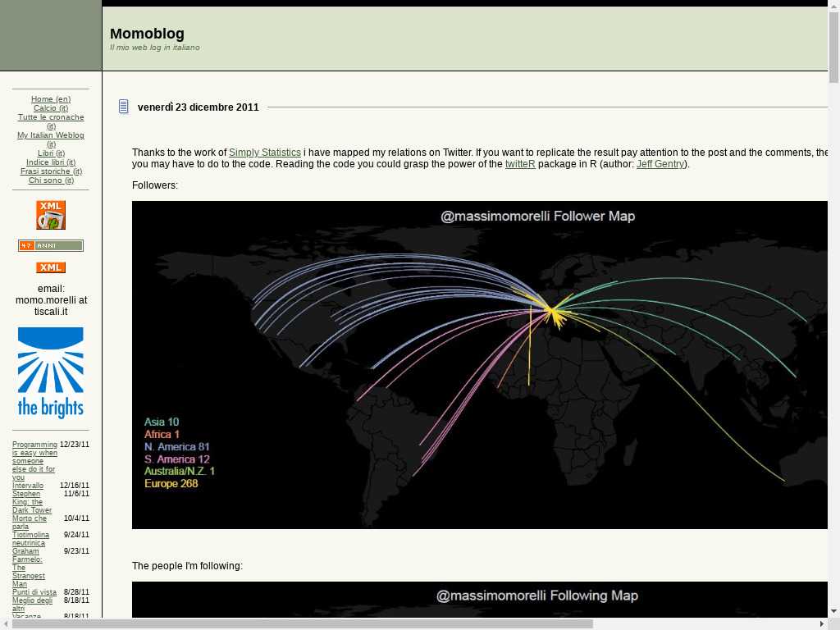The image size is (840, 630).
Task: Open Frasi storiche (it) link
Action: coord(51,171)
